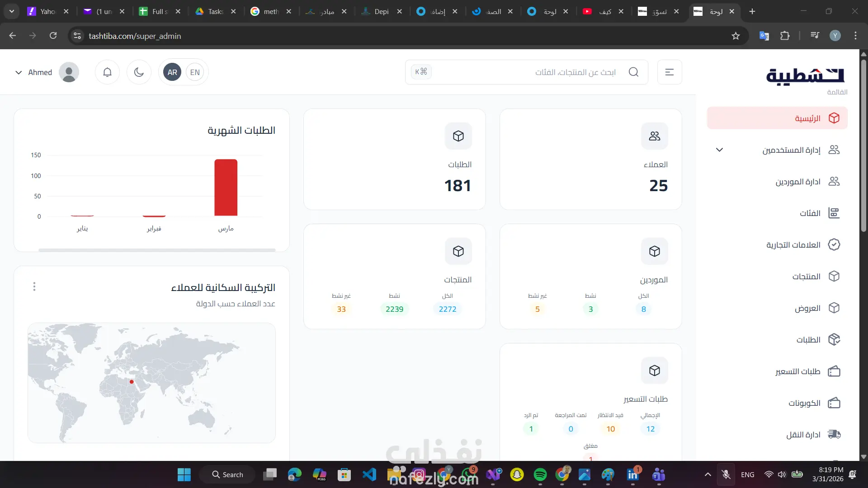Collapse the sidebar using hamburger icon
This screenshot has width=868, height=488.
point(670,72)
